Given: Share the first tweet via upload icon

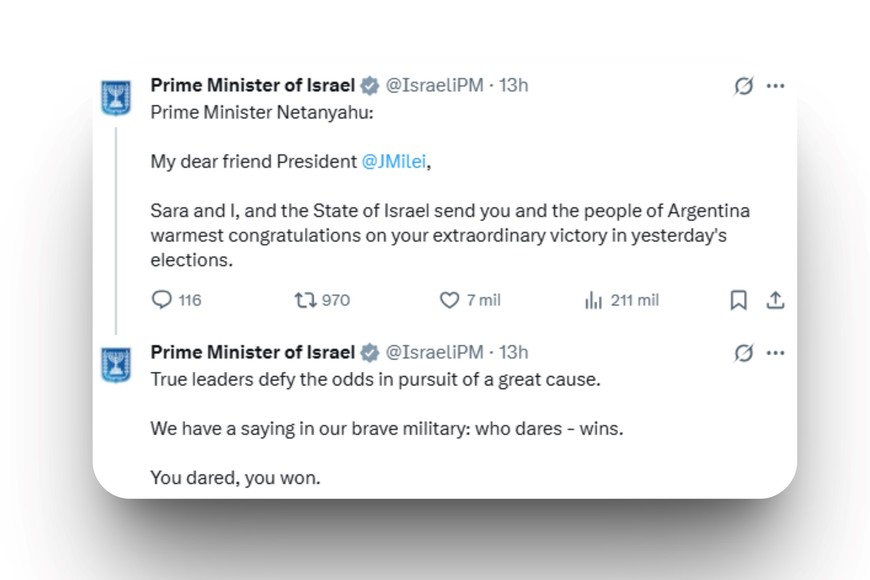Looking at the screenshot, I should (x=774, y=300).
